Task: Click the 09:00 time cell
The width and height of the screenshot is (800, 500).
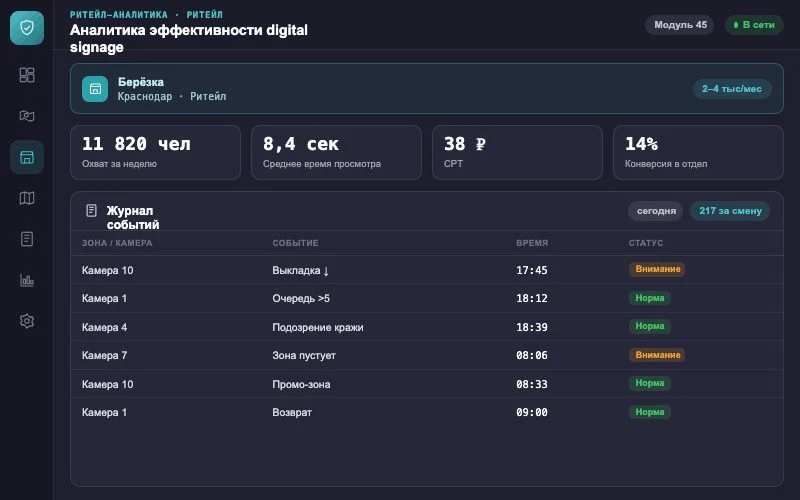Action: pos(532,413)
